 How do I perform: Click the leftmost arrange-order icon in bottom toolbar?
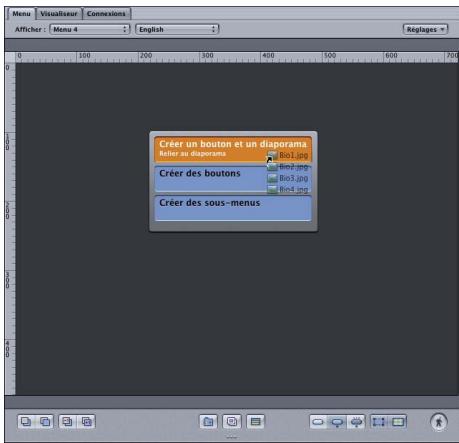tap(26, 422)
